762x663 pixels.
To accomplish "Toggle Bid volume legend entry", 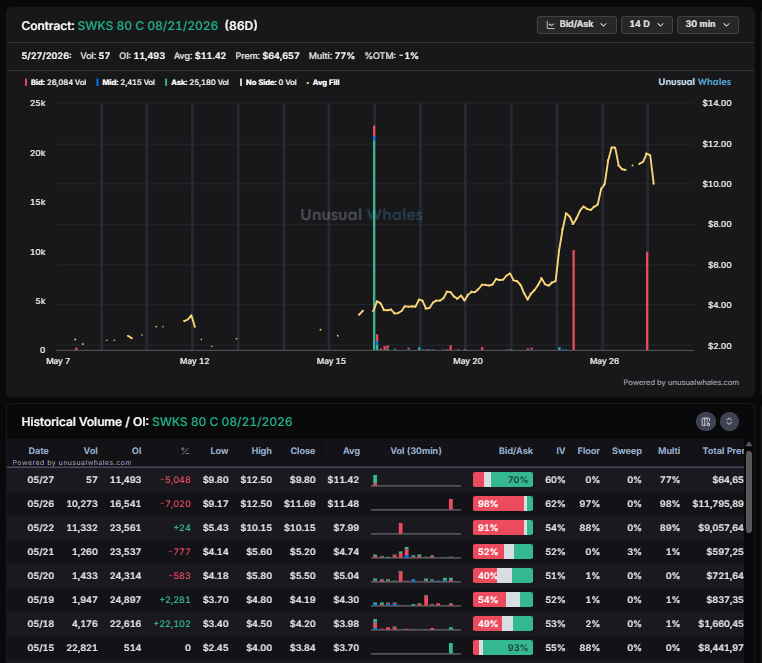I will pyautogui.click(x=55, y=83).
